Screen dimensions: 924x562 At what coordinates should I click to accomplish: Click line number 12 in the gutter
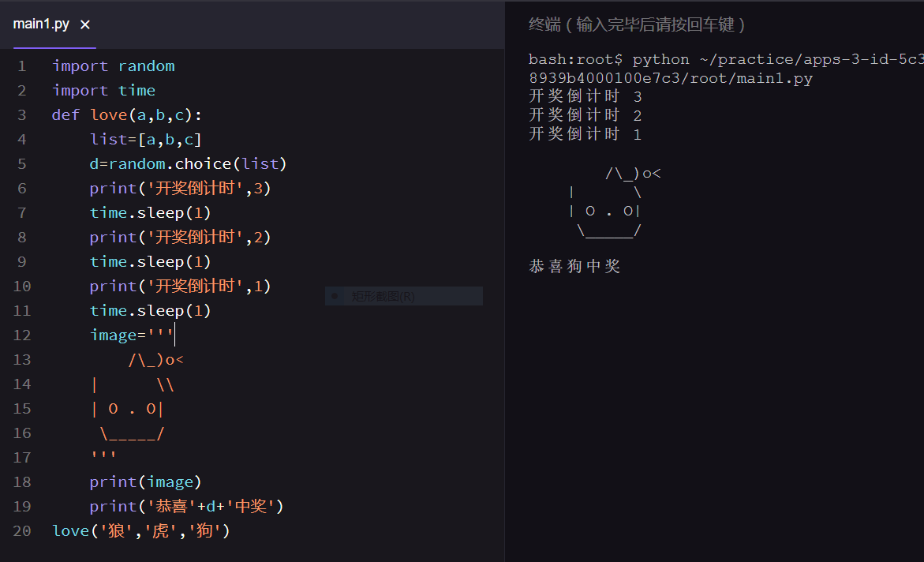(21, 335)
